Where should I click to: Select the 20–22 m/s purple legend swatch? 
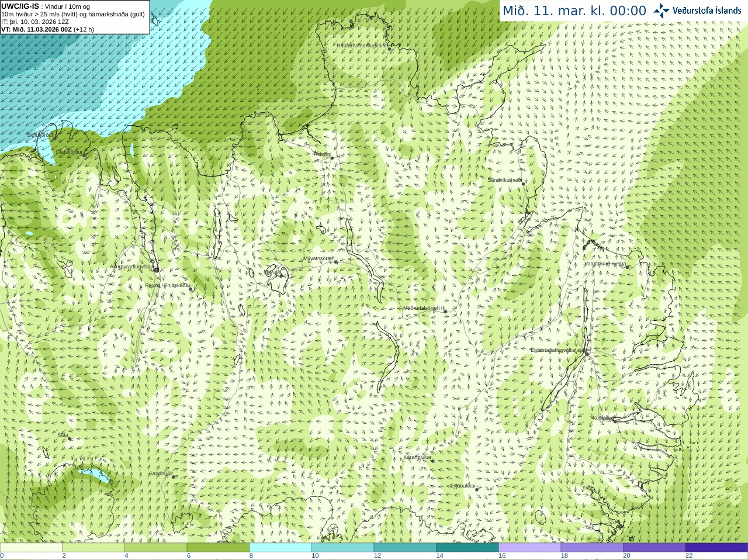coord(654,548)
